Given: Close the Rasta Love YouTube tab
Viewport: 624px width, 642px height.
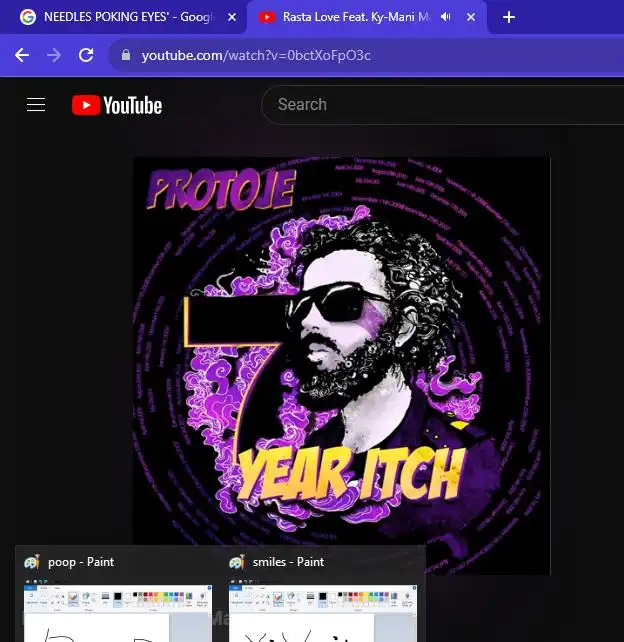Looking at the screenshot, I should pyautogui.click(x=471, y=17).
